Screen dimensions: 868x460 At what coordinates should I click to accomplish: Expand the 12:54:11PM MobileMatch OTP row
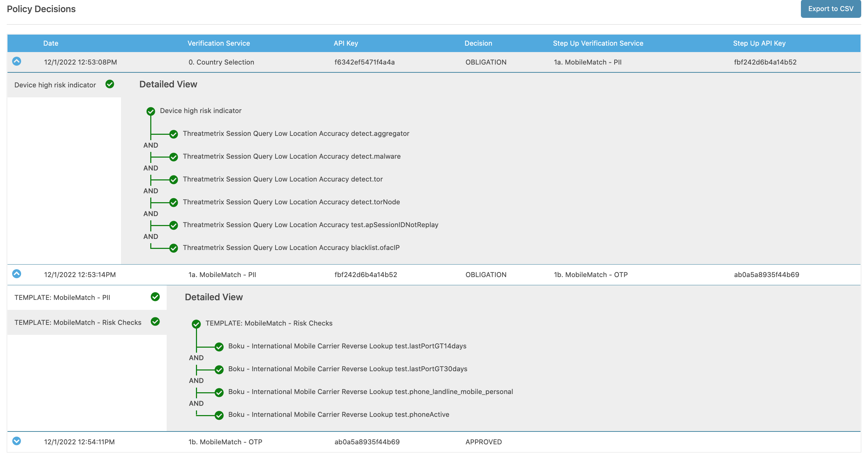click(17, 441)
